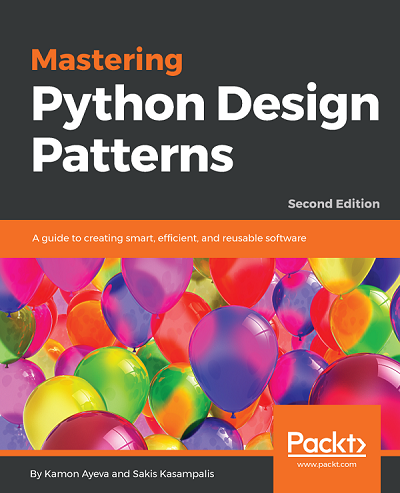Click the orange subtitle banner
The image size is (400, 493).
tap(200, 239)
